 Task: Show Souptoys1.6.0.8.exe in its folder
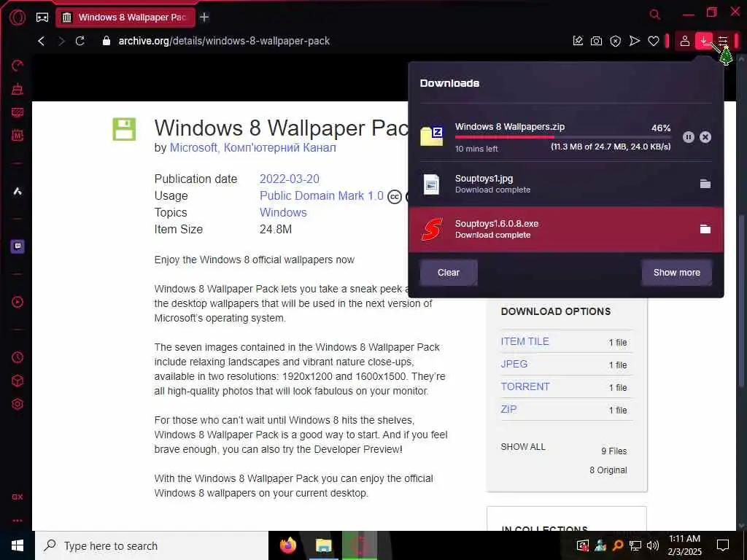pyautogui.click(x=705, y=229)
